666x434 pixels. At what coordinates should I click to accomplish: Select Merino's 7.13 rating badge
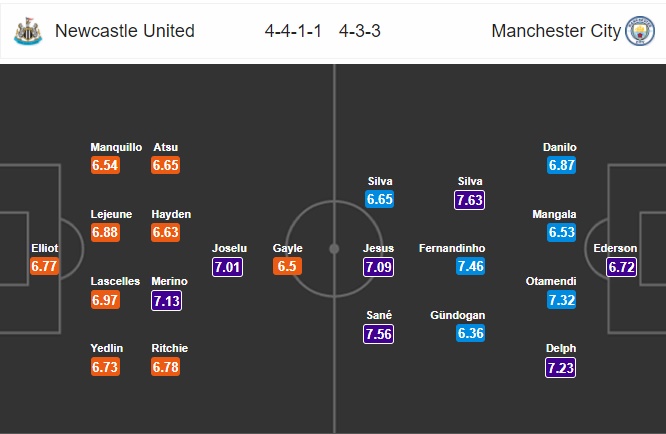tap(167, 300)
